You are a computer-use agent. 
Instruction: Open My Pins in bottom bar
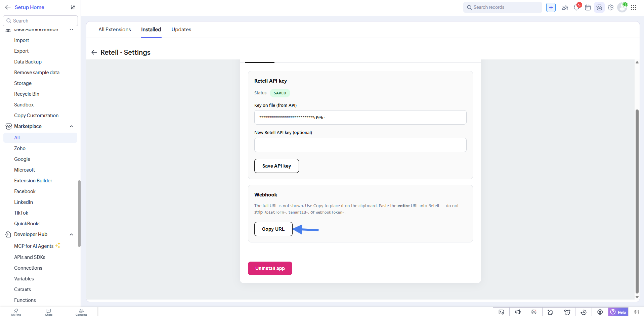pyautogui.click(x=16, y=312)
